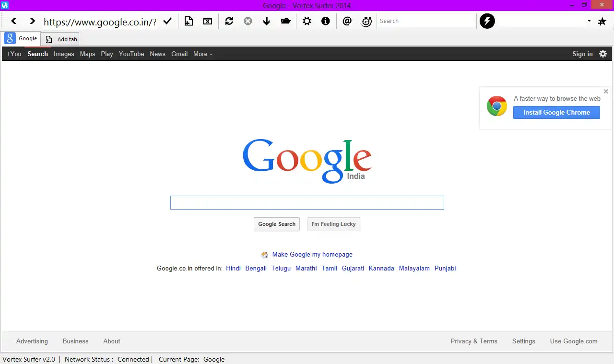This screenshot has height=364, width=614.
Task: Select the Kannada language link
Action: (x=381, y=268)
